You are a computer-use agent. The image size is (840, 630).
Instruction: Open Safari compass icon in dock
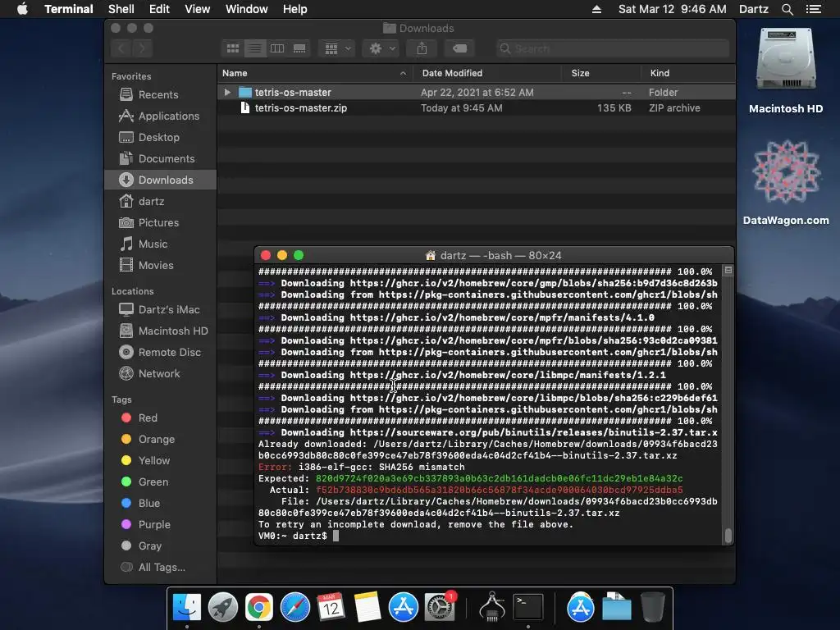tap(294, 608)
